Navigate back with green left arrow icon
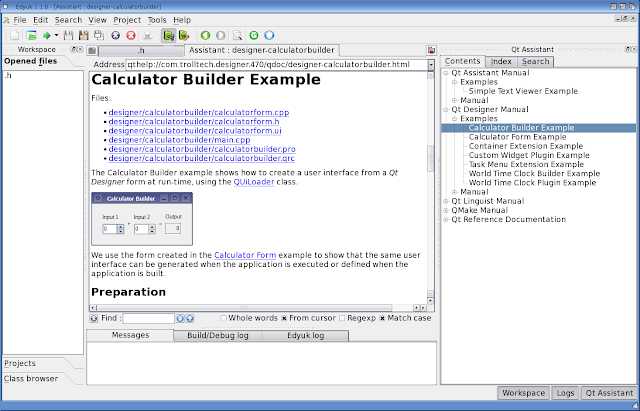Screen dimensions: 640x411 [205, 36]
